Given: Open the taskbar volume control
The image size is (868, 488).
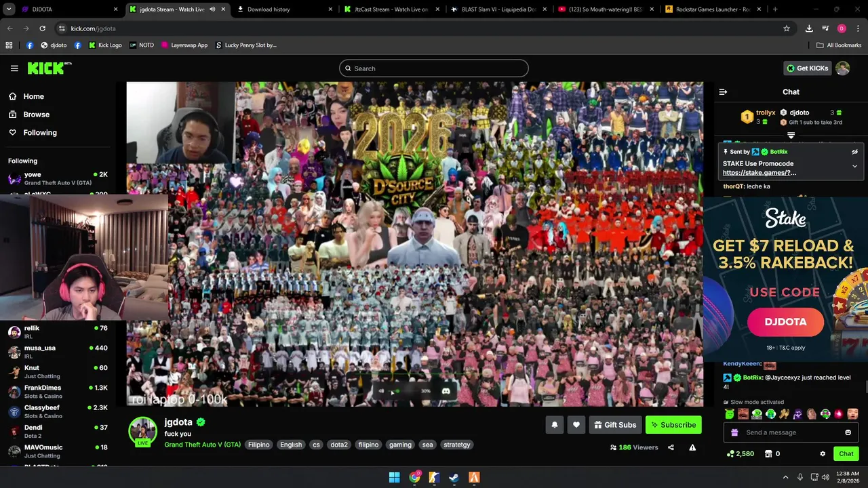Looking at the screenshot, I should coord(825,477).
